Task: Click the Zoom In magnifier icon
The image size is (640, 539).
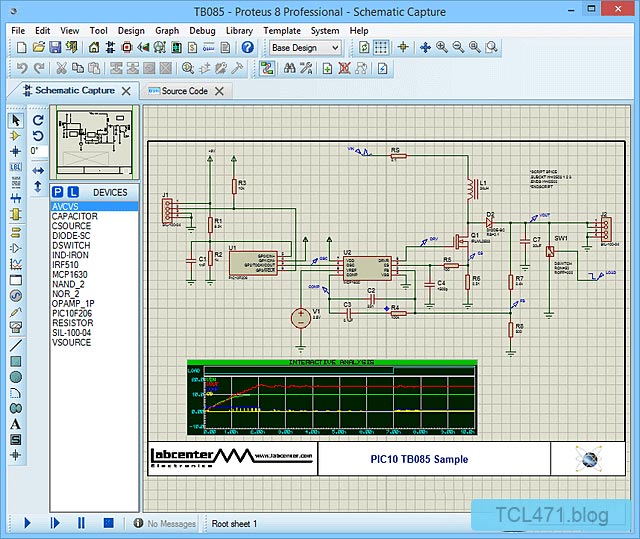Action: (x=441, y=47)
